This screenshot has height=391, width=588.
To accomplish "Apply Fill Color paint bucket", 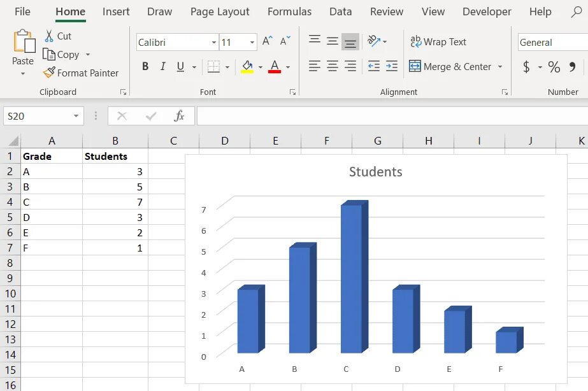I will coord(247,67).
